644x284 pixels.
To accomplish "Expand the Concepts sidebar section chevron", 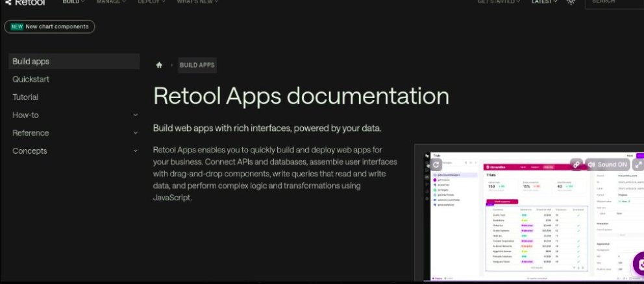I will (x=135, y=151).
